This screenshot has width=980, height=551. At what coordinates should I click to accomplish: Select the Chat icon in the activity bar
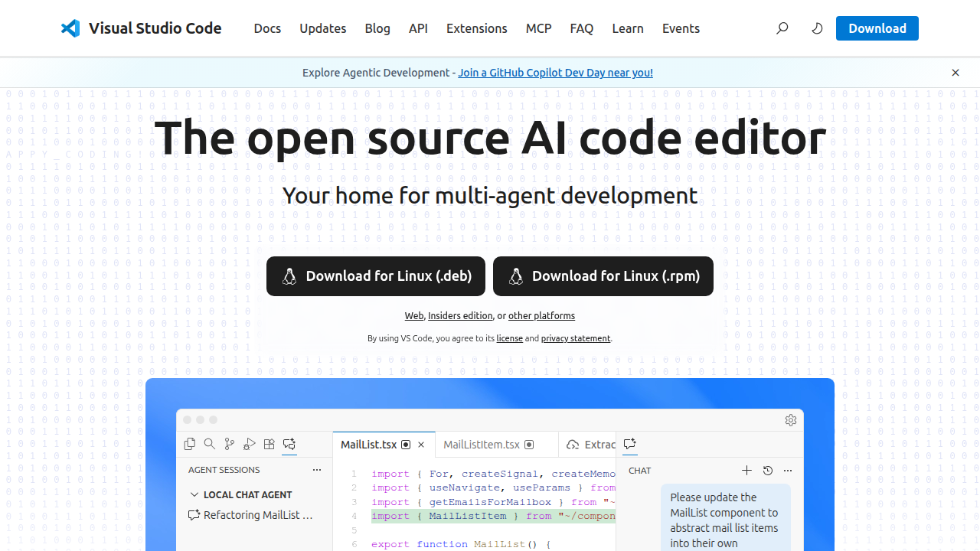tap(289, 444)
